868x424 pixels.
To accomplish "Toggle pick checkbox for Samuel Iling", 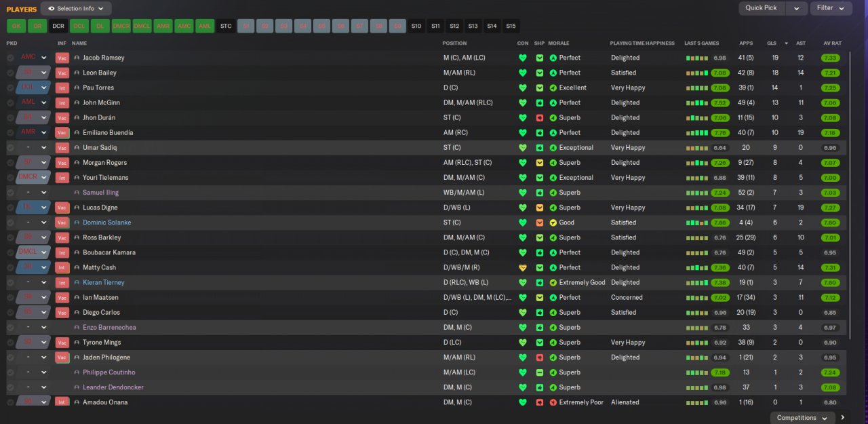I will coord(10,193).
